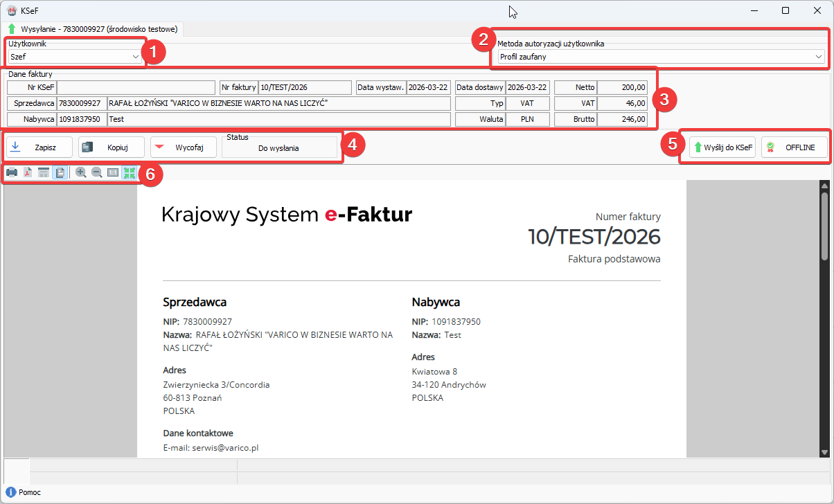Viewport: 834px width, 504px height.
Task: Export the invoice to PDF
Action: point(28,173)
